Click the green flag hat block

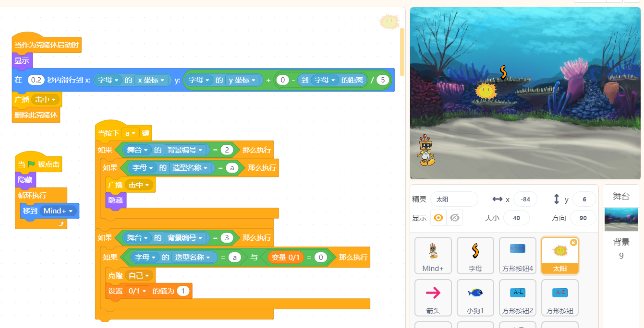[38, 164]
